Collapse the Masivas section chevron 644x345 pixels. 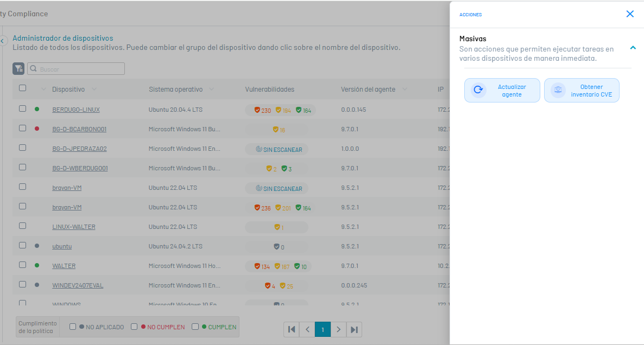click(633, 48)
